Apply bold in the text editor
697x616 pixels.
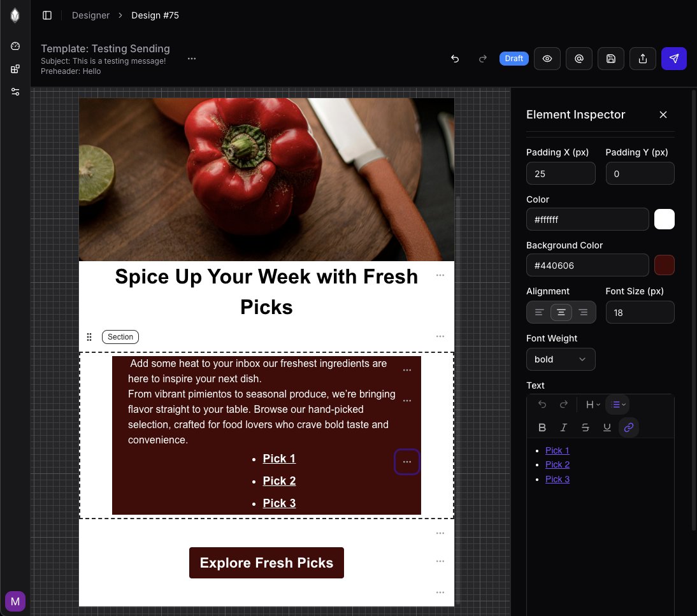(x=542, y=427)
